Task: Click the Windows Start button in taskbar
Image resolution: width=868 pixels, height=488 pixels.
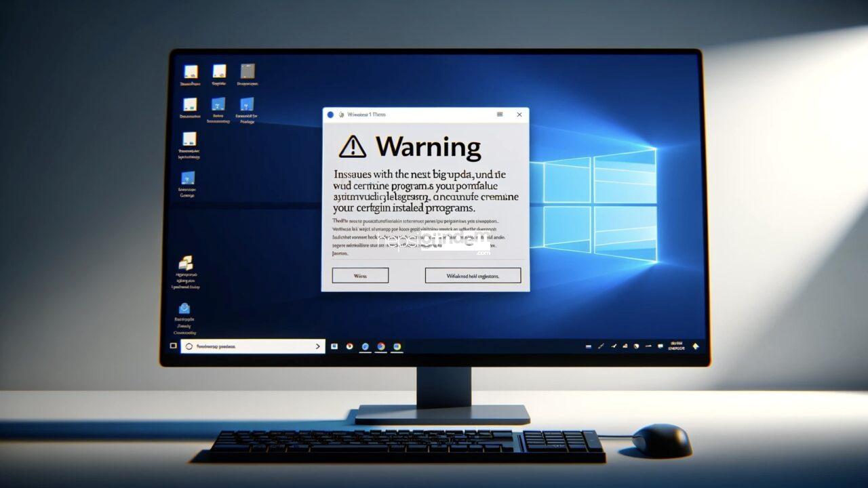Action: 174,346
